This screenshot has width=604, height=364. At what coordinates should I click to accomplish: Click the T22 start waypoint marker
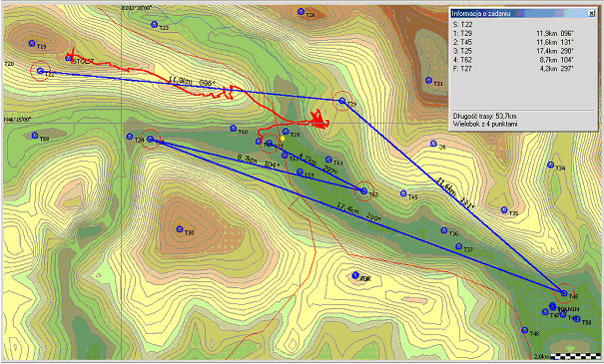[40, 71]
